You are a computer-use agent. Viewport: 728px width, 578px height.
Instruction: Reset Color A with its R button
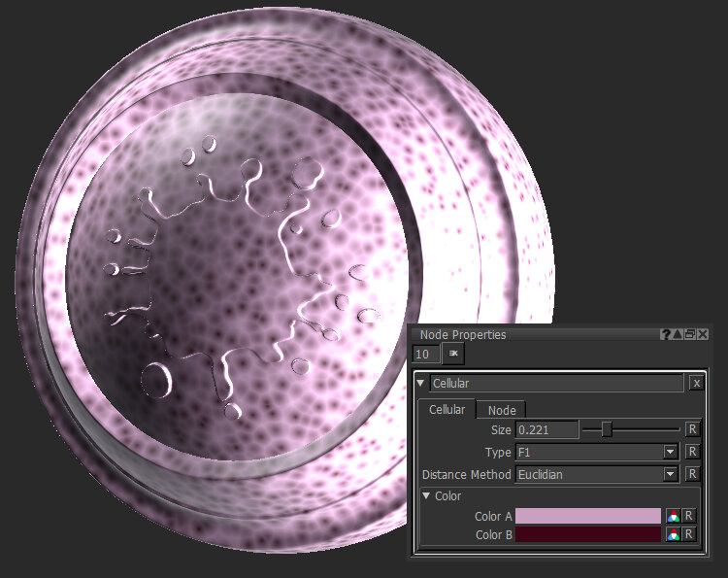coord(688,517)
